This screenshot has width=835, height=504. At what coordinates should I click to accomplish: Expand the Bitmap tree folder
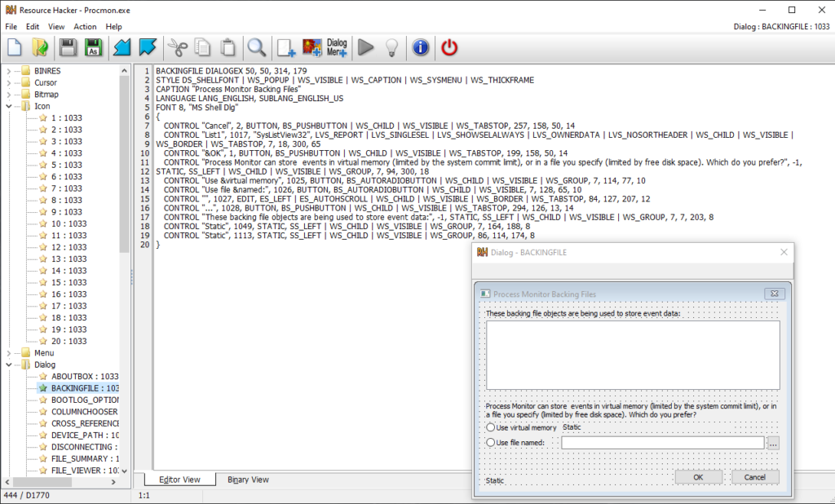8,95
